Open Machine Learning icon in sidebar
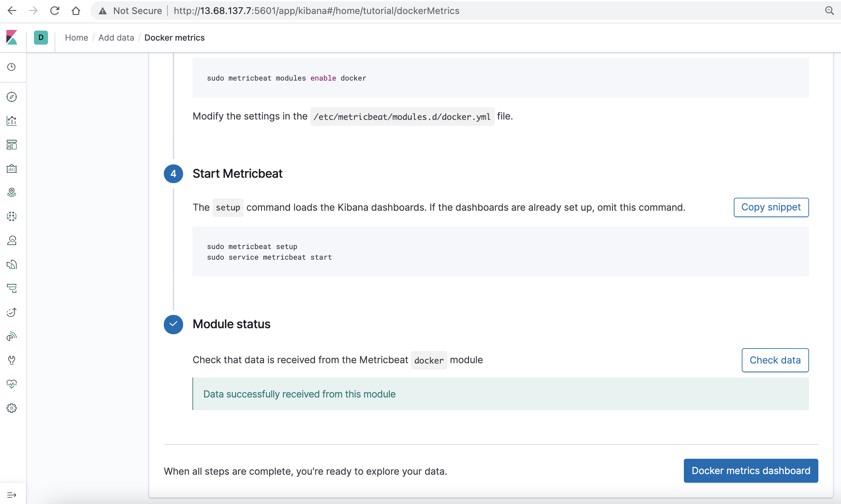 [12, 217]
